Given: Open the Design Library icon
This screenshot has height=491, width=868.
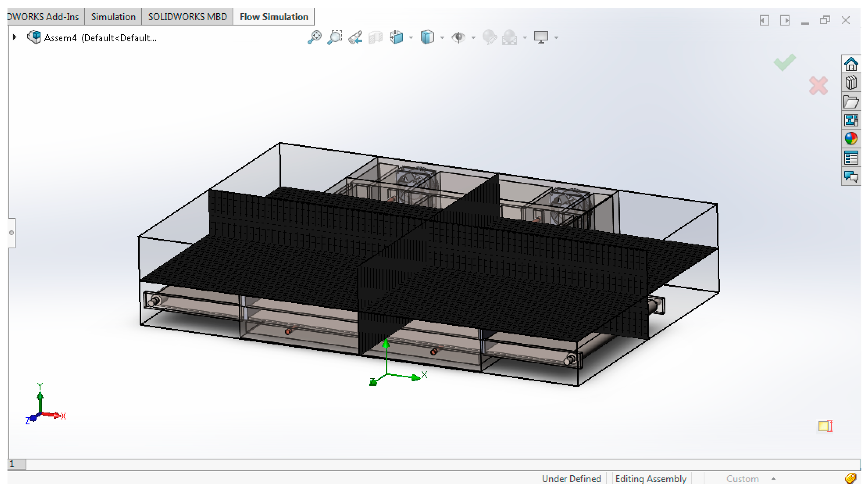Looking at the screenshot, I should [x=851, y=82].
